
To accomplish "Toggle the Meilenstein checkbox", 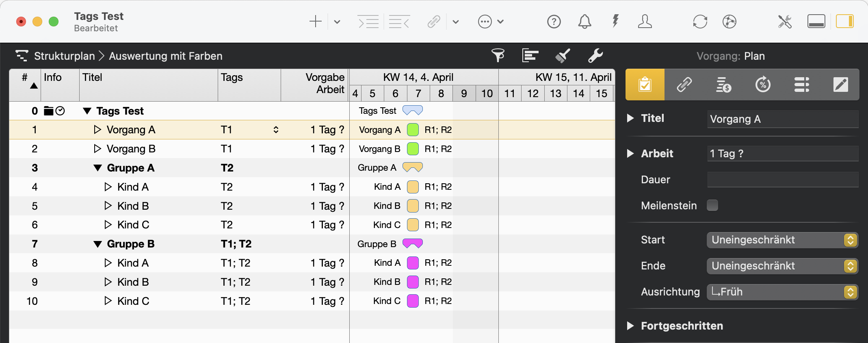I will (x=712, y=205).
